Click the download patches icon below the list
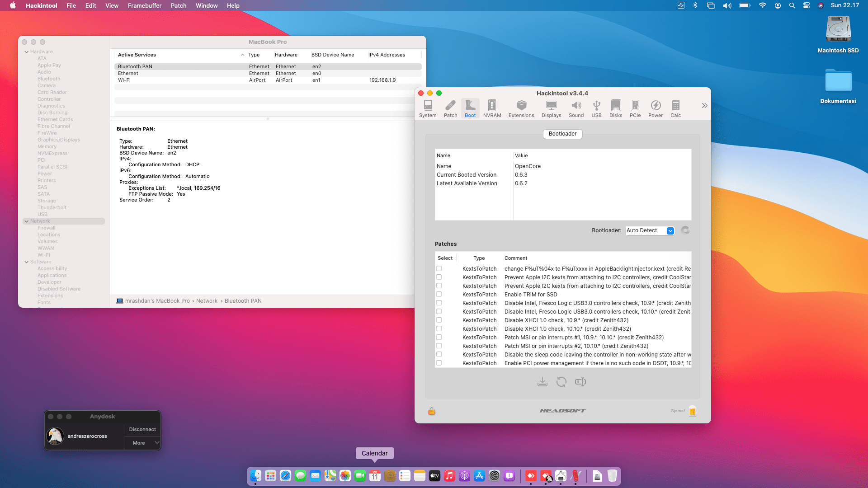Screen dimensions: 868x488 (543, 382)
